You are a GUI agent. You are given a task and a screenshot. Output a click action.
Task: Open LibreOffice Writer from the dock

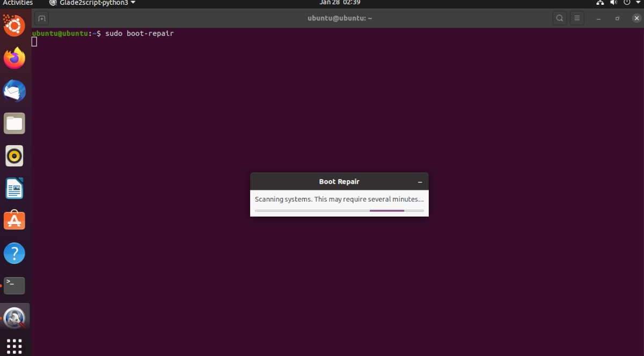click(14, 188)
